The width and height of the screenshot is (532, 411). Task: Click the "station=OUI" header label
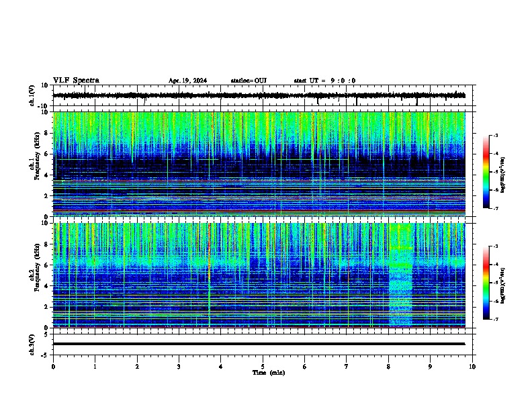pyautogui.click(x=249, y=81)
